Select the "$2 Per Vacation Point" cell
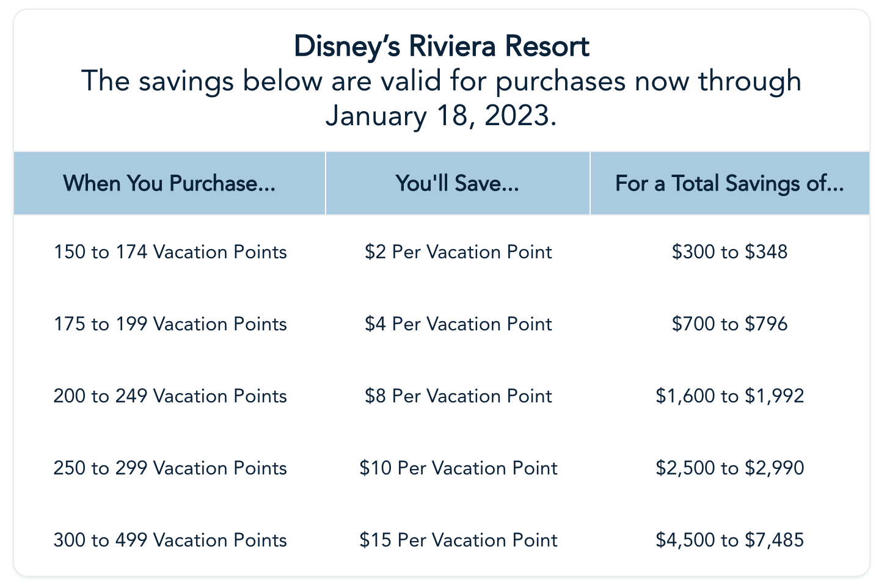Viewport: 887px width, 588px height. pyautogui.click(x=458, y=252)
